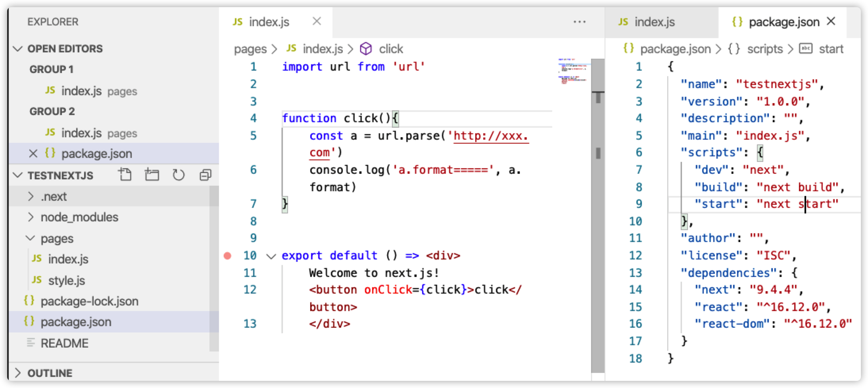Toggle the breakpoint on line 10
This screenshot has height=388, width=868.
click(x=228, y=256)
